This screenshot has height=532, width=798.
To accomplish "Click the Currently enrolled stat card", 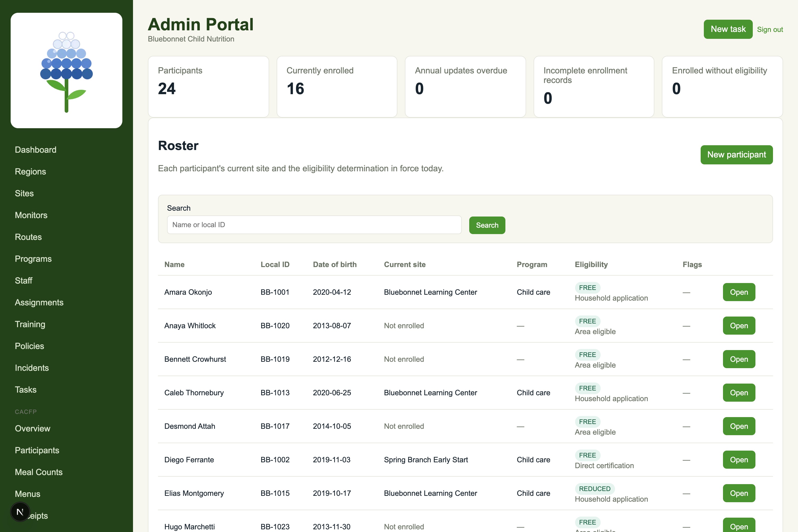I will tap(337, 87).
